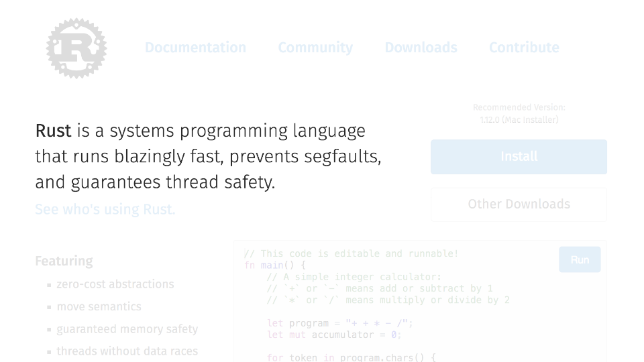
Task: Click the Rust gear logo
Action: 76,48
